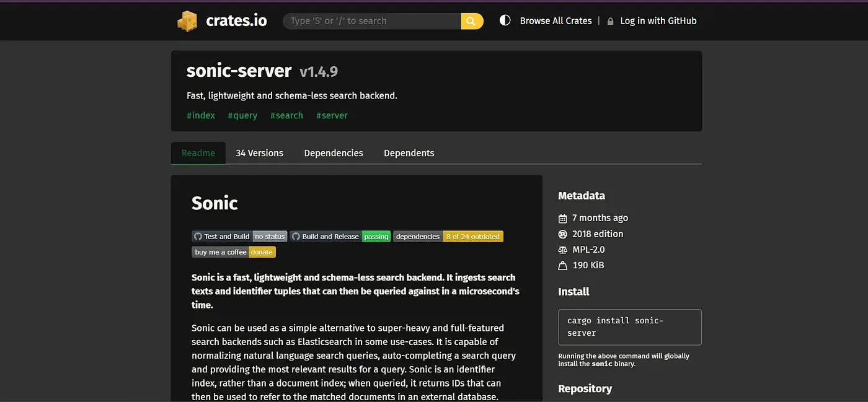Screen dimensions: 868x402
Task: Click the Repository heading
Action: [x=585, y=389]
